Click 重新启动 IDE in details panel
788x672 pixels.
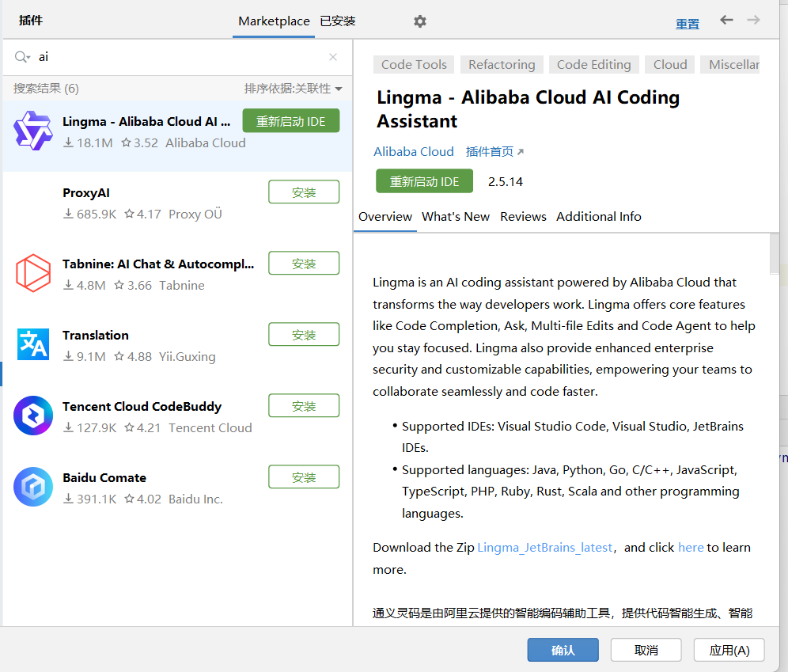point(424,181)
